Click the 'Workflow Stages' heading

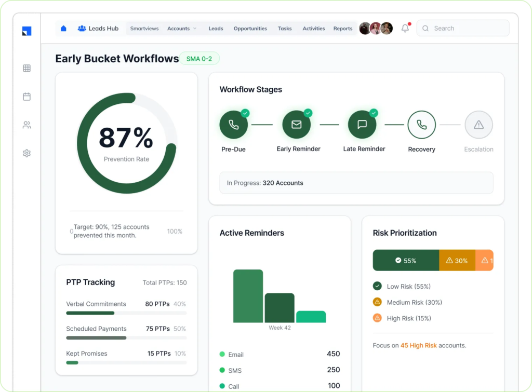pyautogui.click(x=251, y=89)
